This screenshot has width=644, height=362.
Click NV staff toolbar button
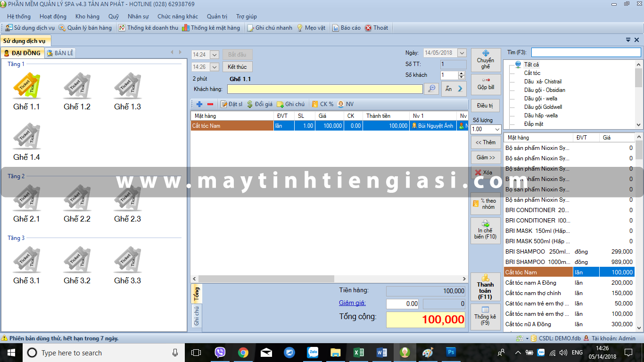(x=346, y=104)
